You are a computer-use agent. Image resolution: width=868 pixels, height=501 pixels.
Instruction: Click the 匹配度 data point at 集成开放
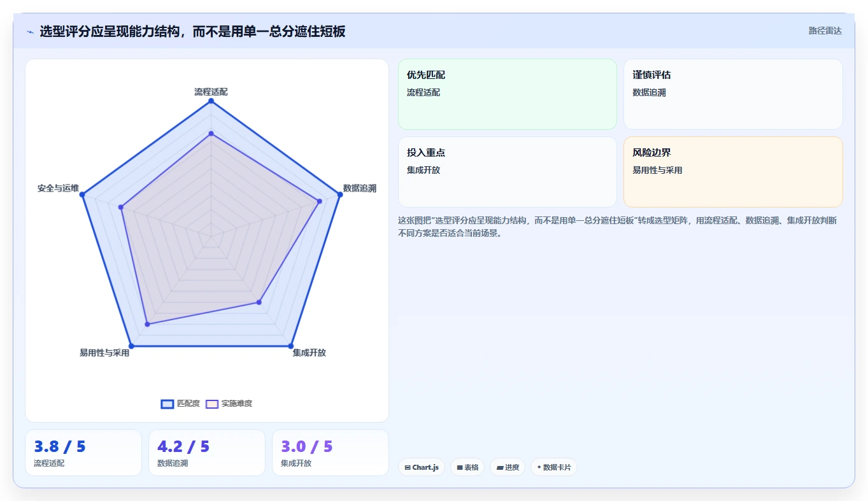tap(290, 346)
